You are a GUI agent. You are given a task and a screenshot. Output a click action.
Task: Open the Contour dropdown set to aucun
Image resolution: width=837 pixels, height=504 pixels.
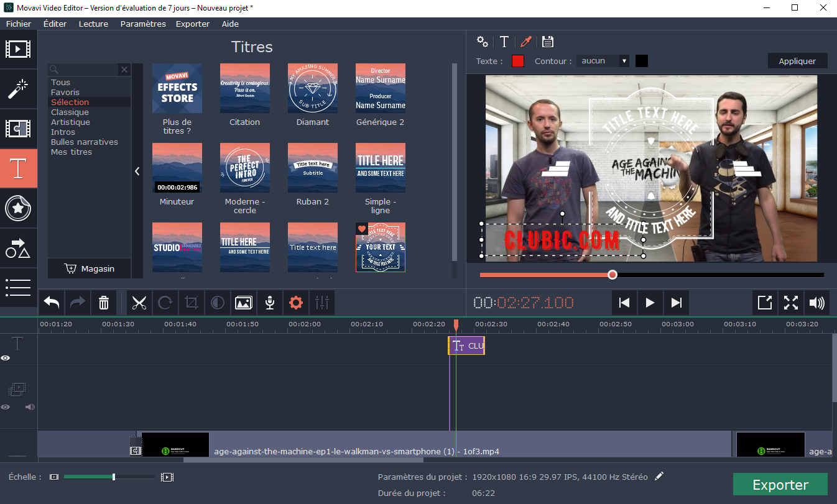(603, 61)
